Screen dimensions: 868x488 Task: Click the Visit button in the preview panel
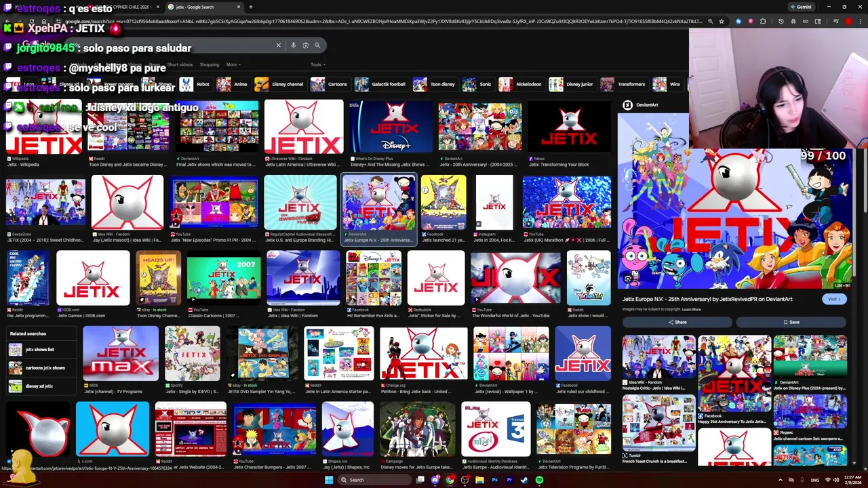834,299
